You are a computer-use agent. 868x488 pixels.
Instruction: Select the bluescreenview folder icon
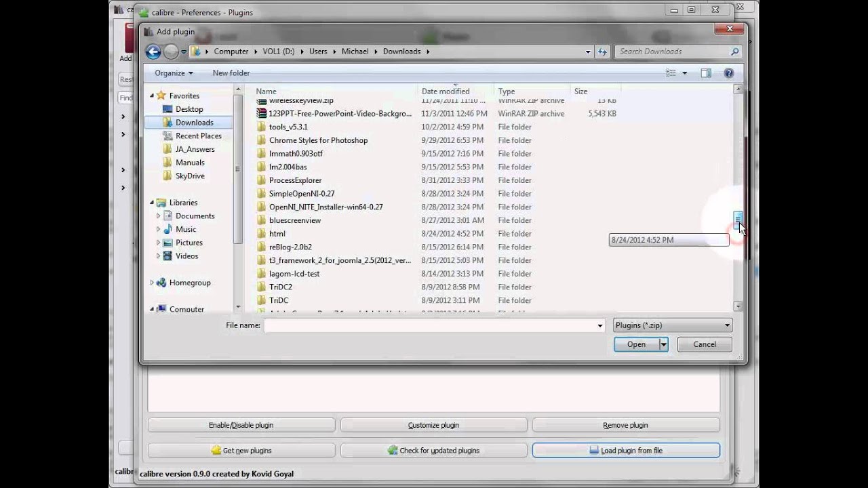[262, 220]
